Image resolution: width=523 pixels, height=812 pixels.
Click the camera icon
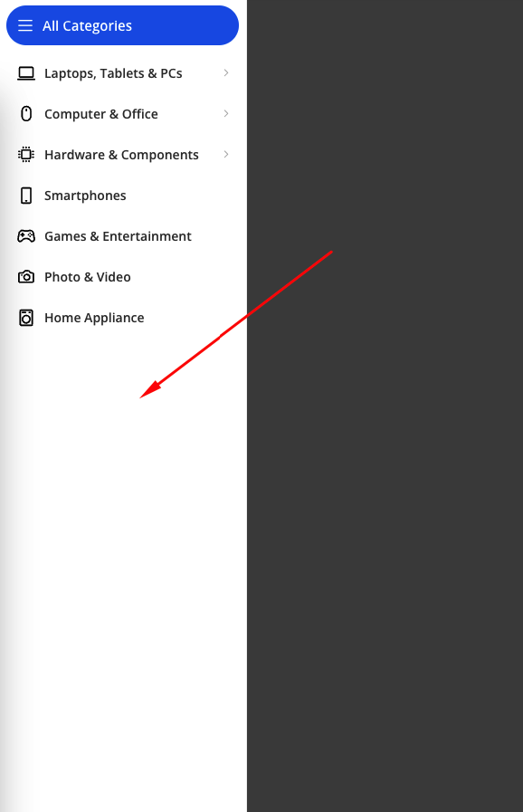point(26,276)
